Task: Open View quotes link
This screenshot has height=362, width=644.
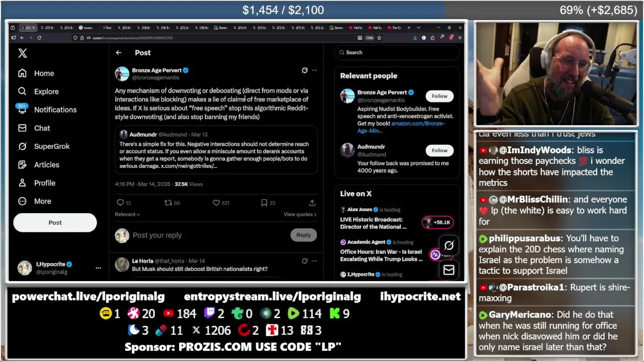Action: click(300, 214)
